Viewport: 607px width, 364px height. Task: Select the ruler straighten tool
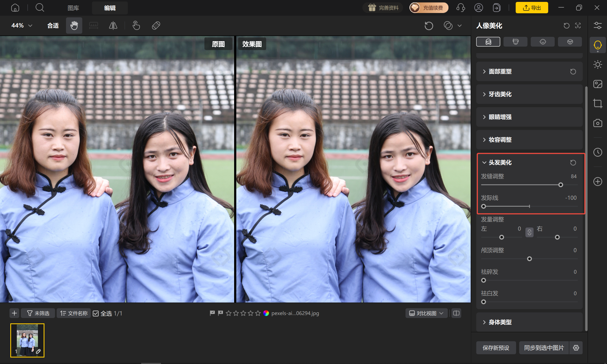pos(93,25)
